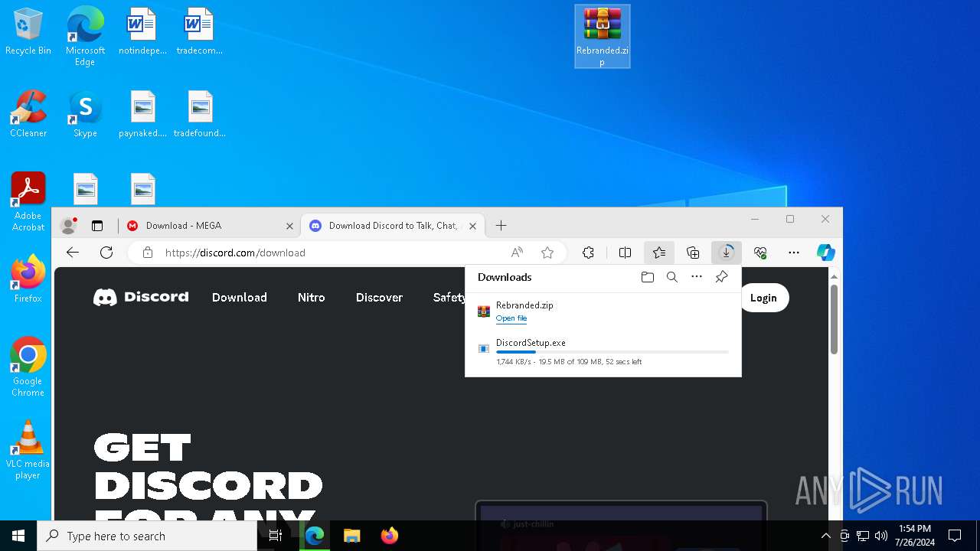The width and height of the screenshot is (980, 551).
Task: Select DiscordSetup.exe download entry
Action: tap(603, 352)
